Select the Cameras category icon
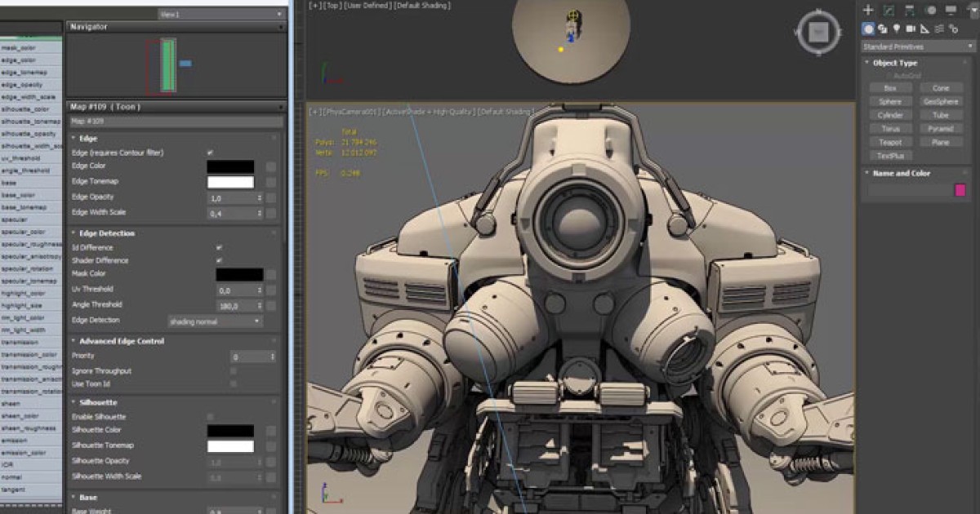 (x=911, y=29)
